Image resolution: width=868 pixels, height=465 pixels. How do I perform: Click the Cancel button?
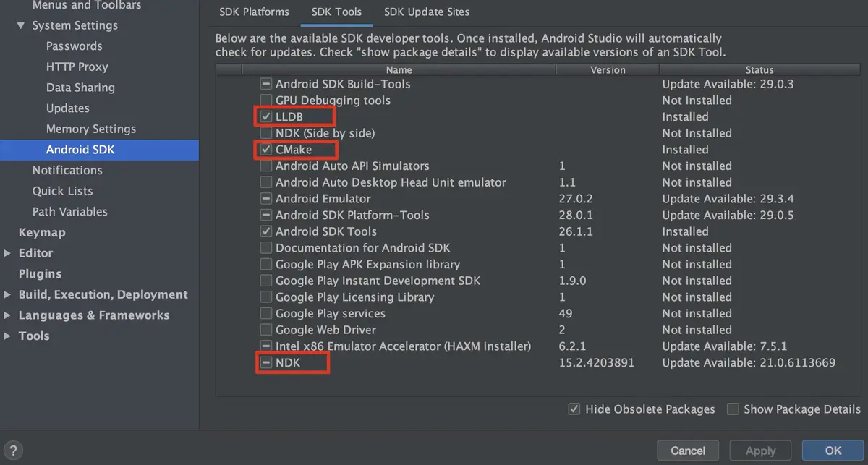(x=688, y=451)
